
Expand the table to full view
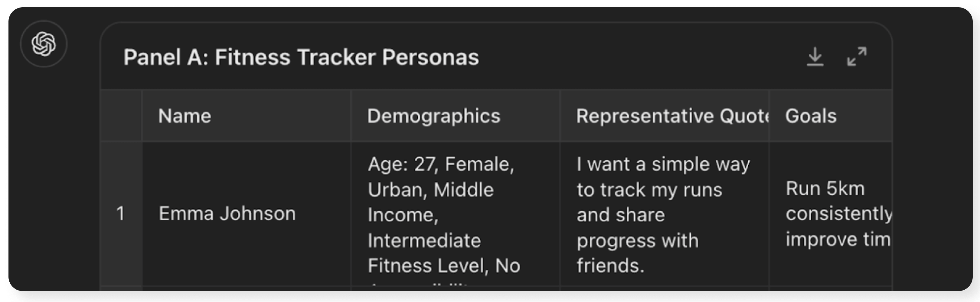coord(857,56)
